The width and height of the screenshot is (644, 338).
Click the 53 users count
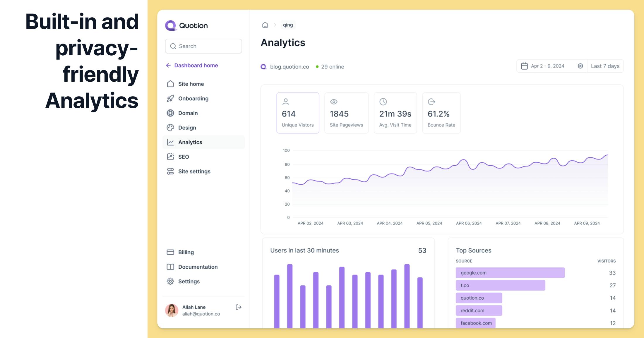click(422, 251)
